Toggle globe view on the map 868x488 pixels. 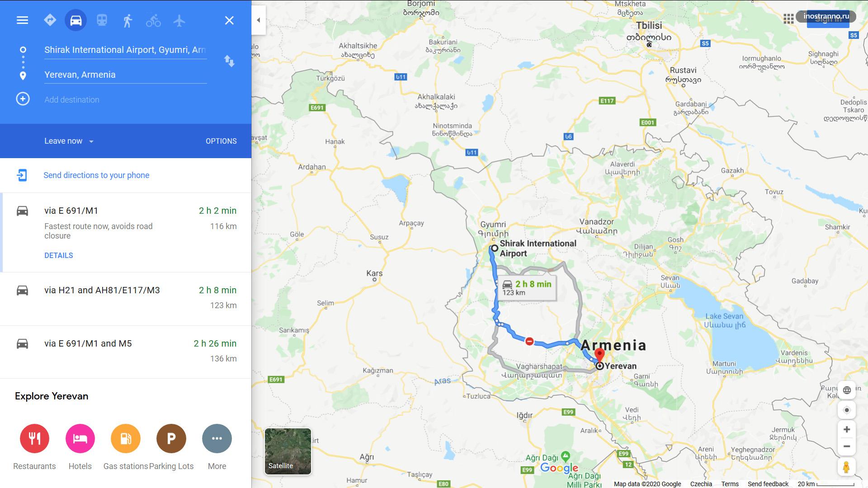[847, 390]
